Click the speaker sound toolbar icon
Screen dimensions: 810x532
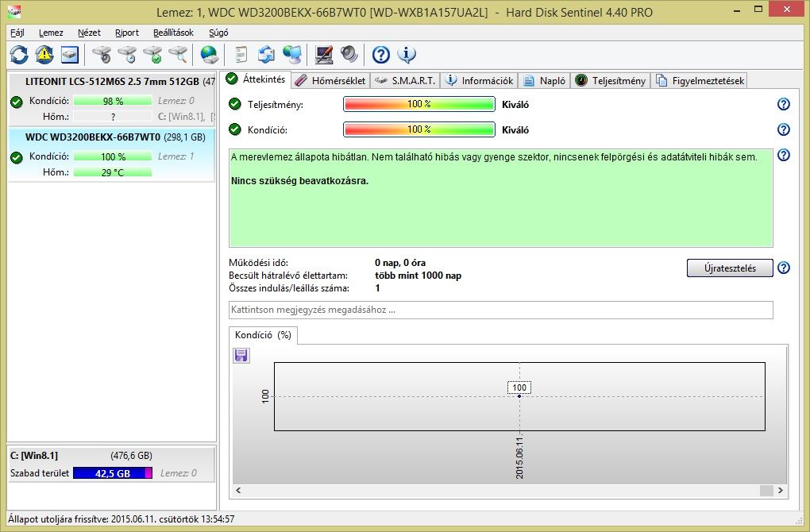tap(349, 54)
